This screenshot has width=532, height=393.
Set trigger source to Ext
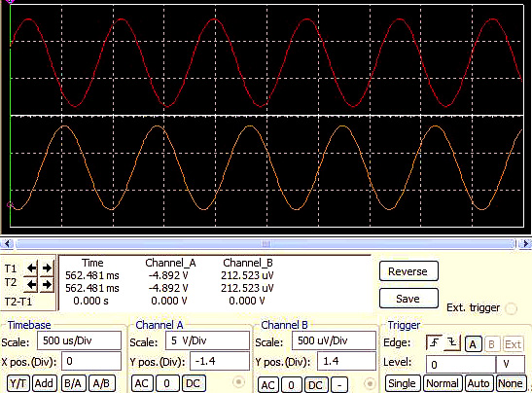pos(513,344)
